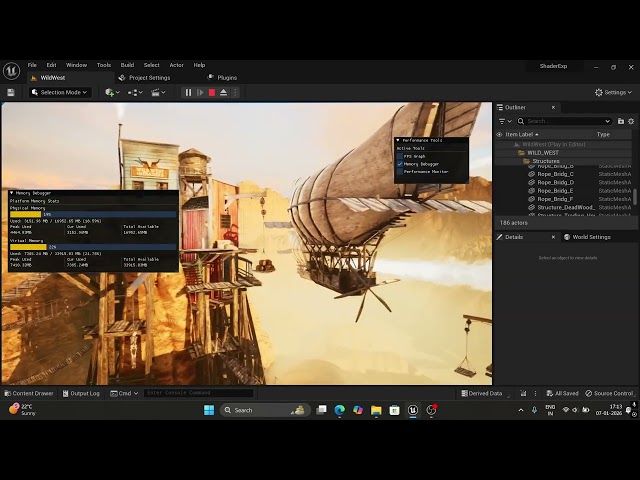Screen dimensions: 640x480
Task: Open Outliner settings gear
Action: click(631, 121)
